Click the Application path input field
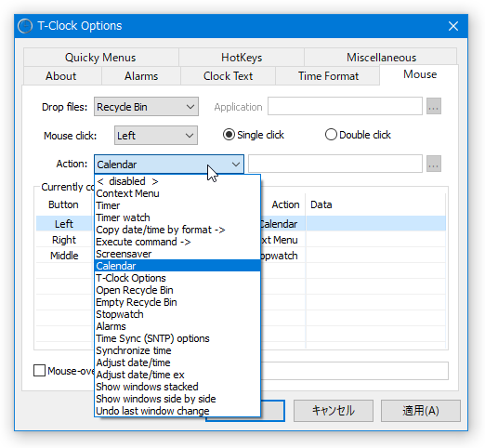 (x=345, y=106)
